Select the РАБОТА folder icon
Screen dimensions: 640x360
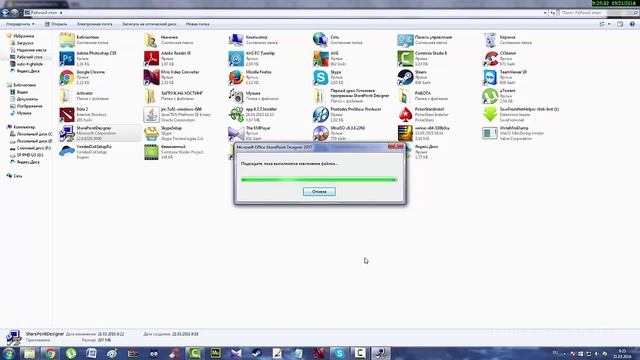405,96
